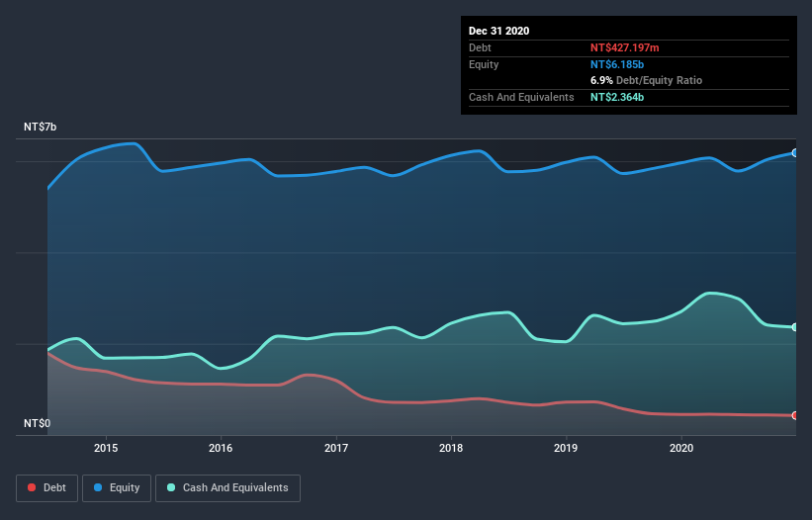This screenshot has height=520, width=812.
Task: Click the NT$0 axis label
Action: tap(38, 423)
